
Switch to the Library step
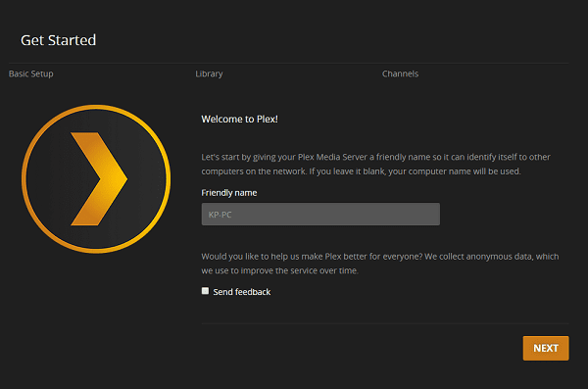click(209, 73)
